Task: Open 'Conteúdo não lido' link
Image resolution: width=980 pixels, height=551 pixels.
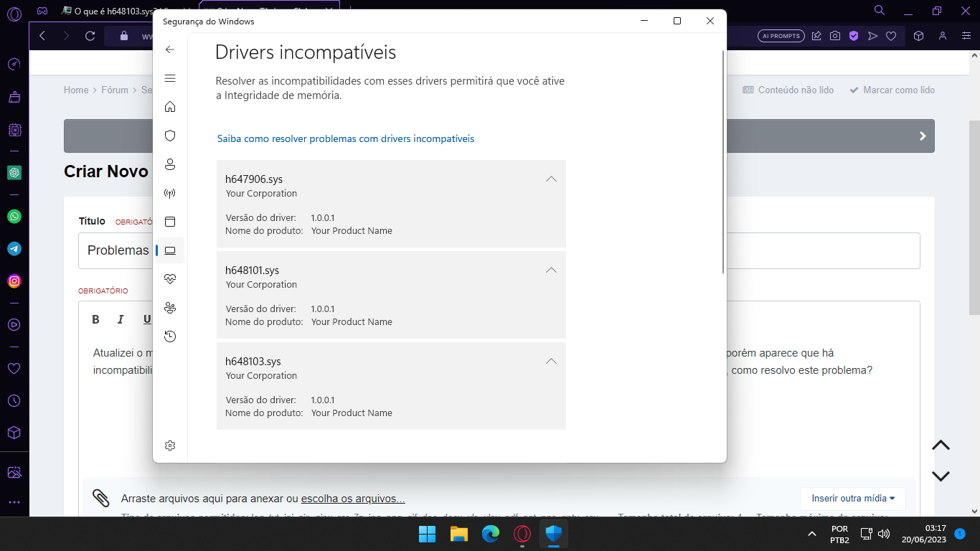Action: (788, 90)
